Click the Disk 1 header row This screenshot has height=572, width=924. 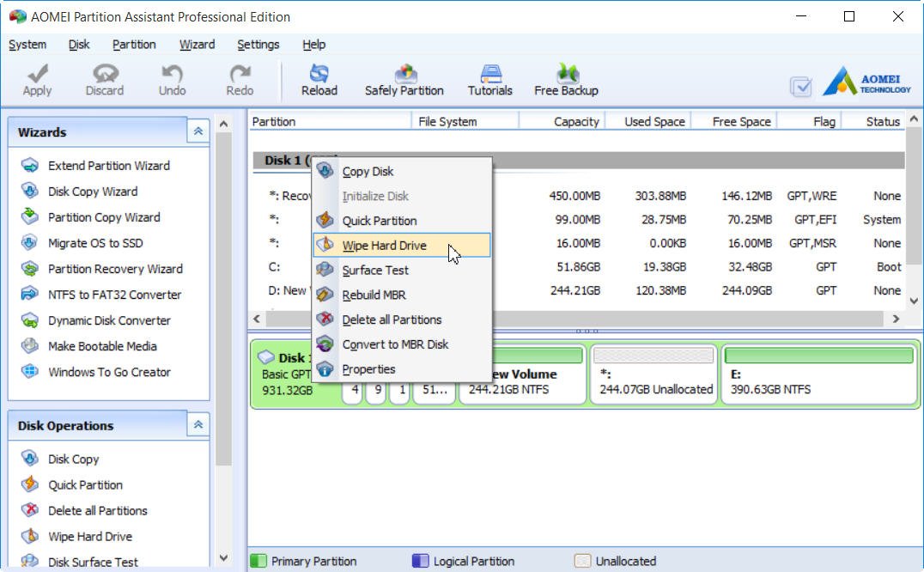579,161
